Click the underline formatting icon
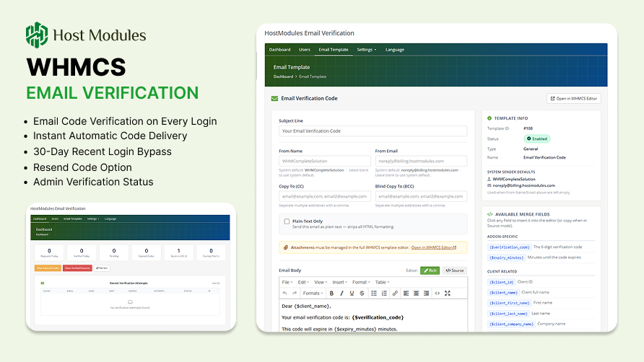Screen dimensions: 644x362 click(x=352, y=293)
